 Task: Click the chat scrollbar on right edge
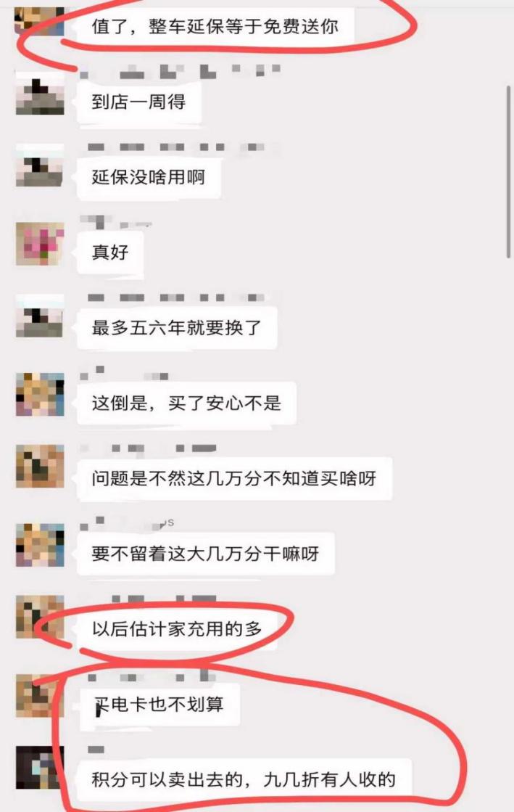pos(508,171)
